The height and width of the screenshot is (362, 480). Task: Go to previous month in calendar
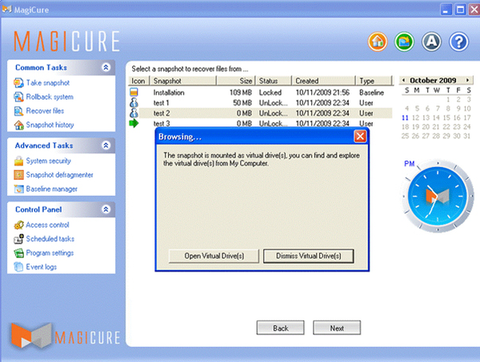[x=404, y=80]
